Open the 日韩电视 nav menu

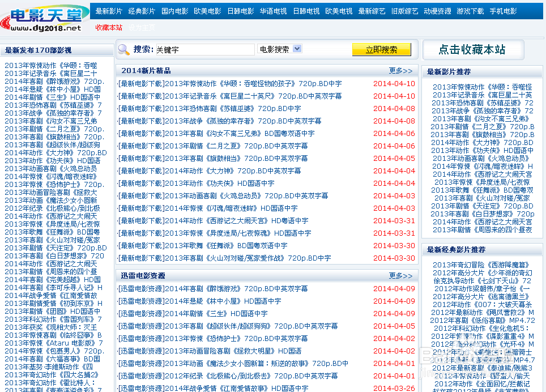click(x=306, y=11)
